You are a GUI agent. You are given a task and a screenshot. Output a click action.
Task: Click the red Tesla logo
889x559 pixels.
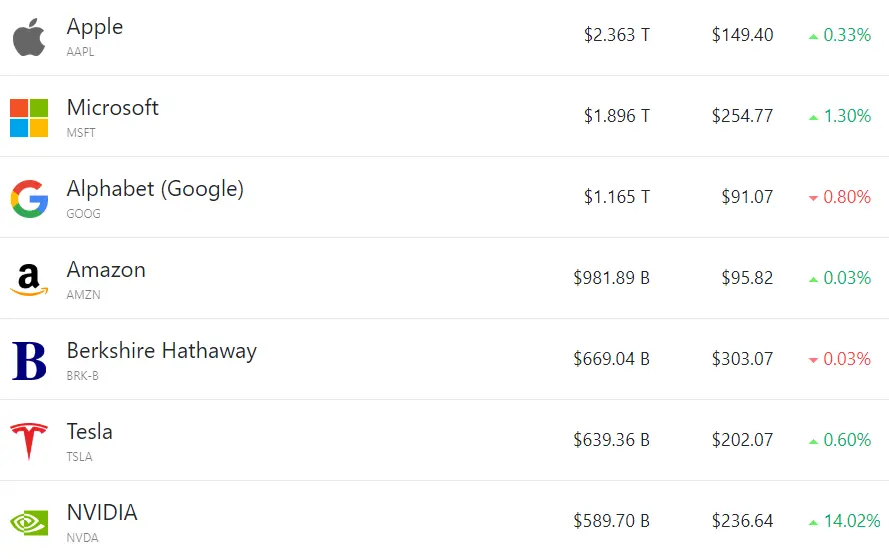(29, 441)
